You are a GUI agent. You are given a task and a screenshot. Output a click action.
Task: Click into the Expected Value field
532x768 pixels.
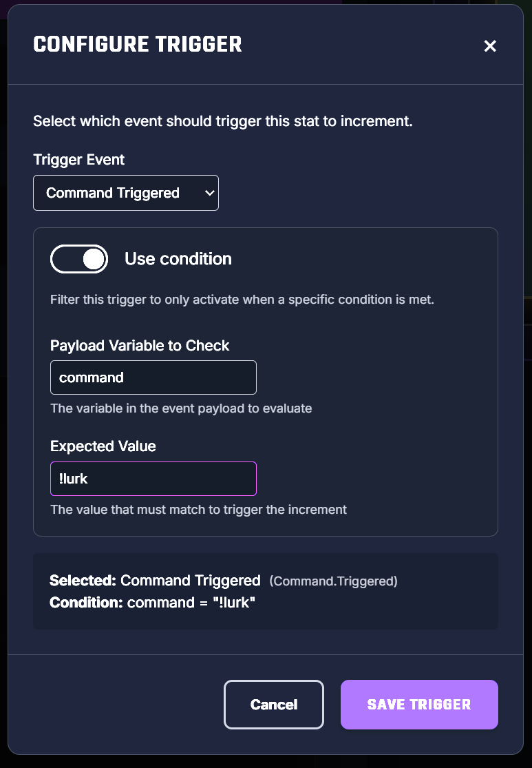click(x=153, y=479)
